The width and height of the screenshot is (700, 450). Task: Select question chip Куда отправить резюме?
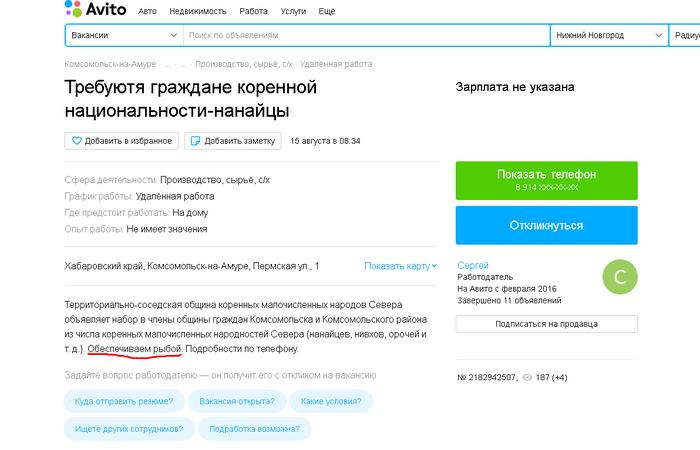tap(124, 401)
